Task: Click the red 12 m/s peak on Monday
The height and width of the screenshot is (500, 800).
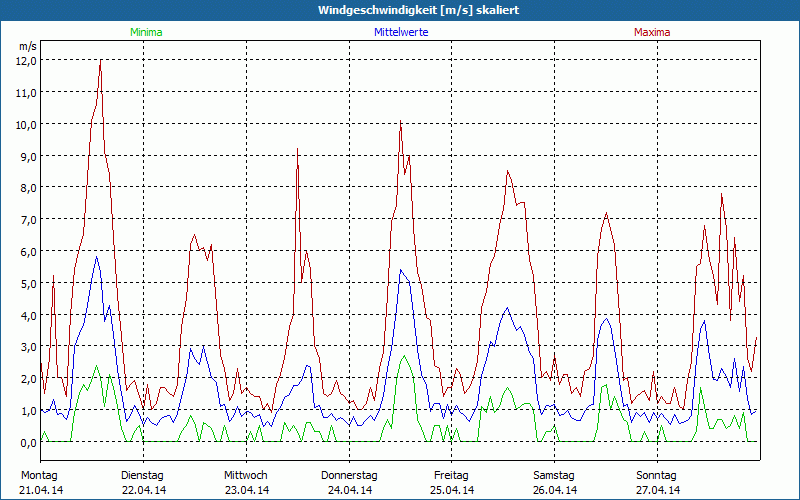Action: (101, 62)
